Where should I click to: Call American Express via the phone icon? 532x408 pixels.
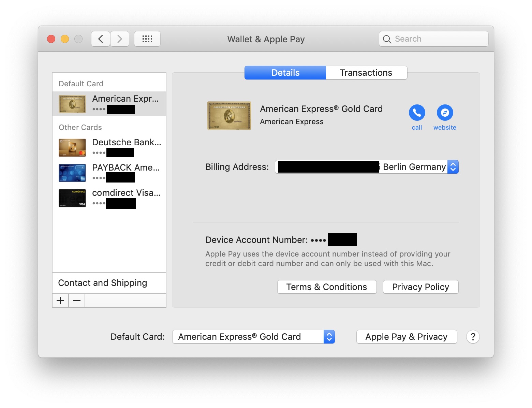pyautogui.click(x=417, y=113)
